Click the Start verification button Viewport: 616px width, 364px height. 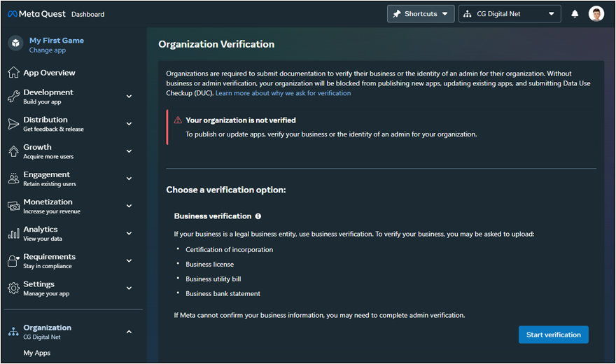[553, 335]
